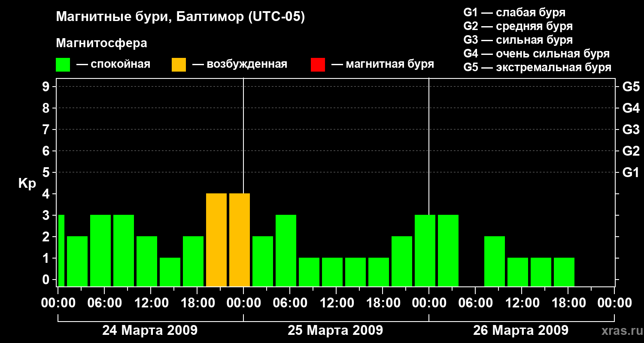
Task: Click the 'G1 — слабая буря' description
Action: pos(514,12)
